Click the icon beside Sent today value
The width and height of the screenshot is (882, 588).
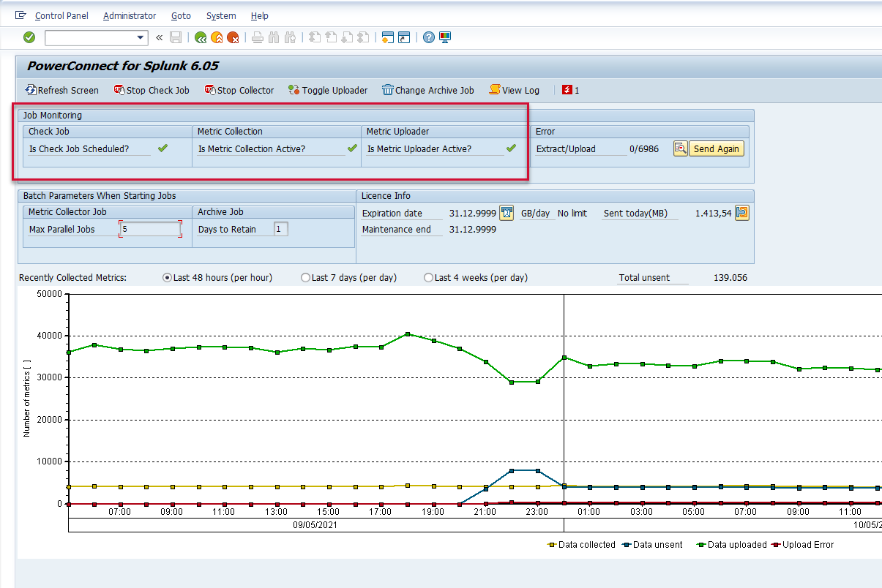[742, 213]
